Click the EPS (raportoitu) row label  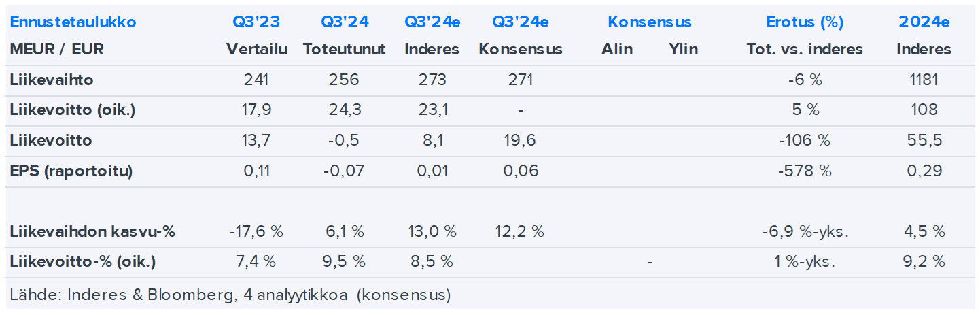pos(71,171)
